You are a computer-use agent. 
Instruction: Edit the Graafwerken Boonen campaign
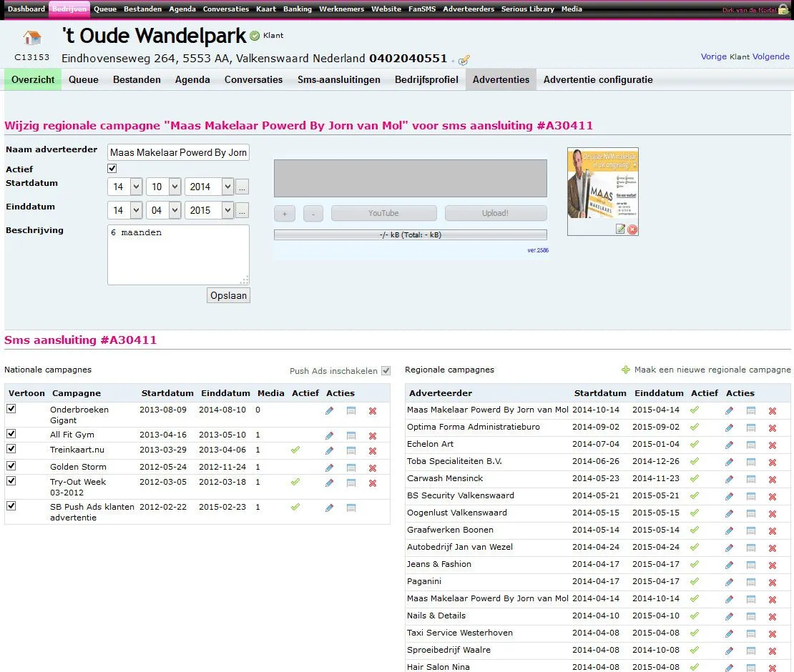(x=729, y=531)
